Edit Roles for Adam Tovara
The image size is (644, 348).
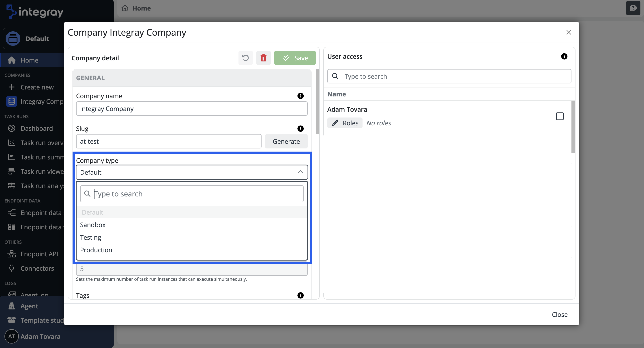(x=345, y=123)
